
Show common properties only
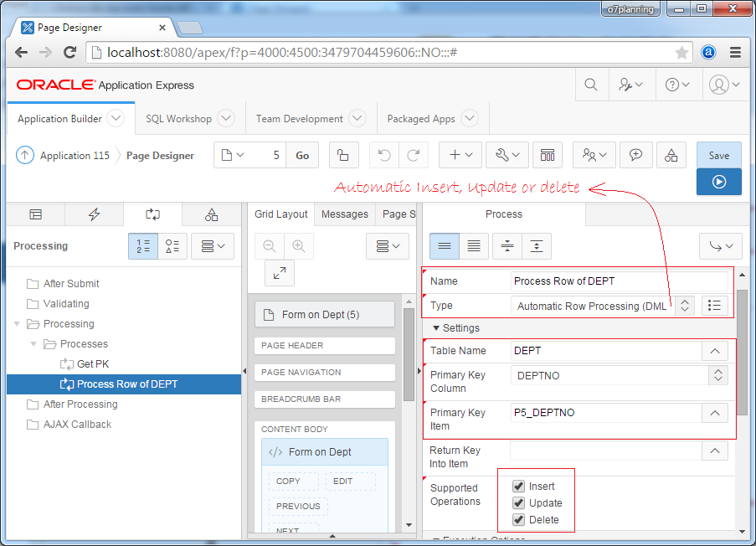click(x=445, y=246)
